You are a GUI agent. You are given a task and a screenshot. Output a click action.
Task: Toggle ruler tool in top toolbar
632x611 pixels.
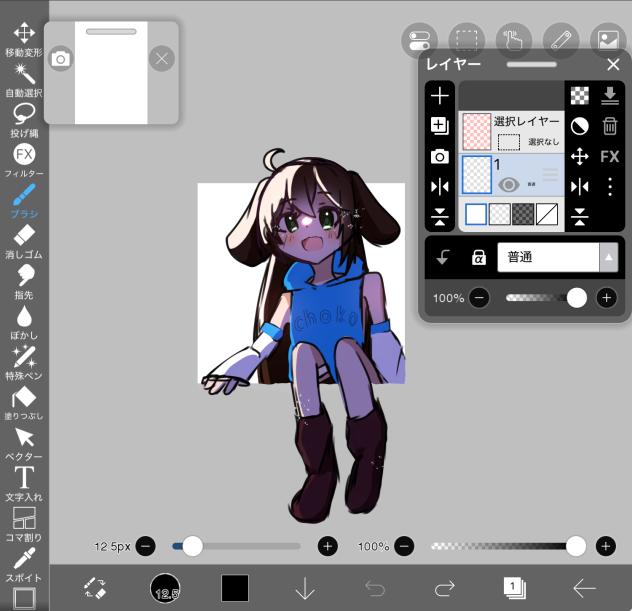pyautogui.click(x=561, y=40)
